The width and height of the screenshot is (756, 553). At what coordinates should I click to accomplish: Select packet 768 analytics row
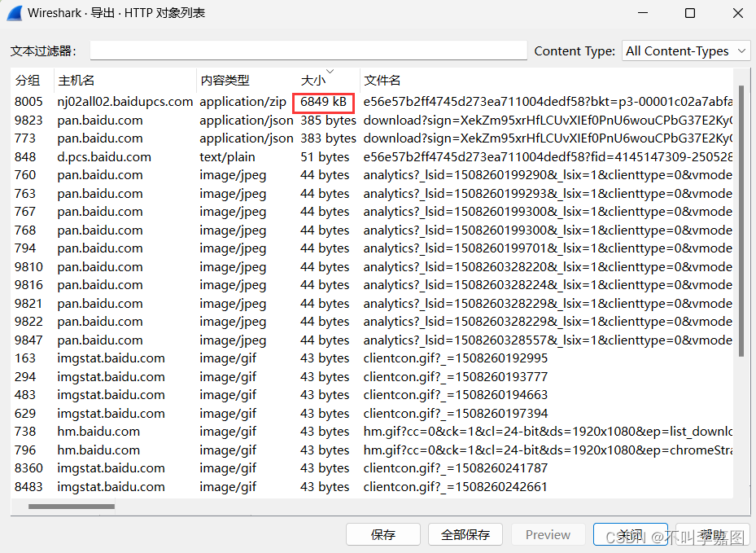[372, 230]
